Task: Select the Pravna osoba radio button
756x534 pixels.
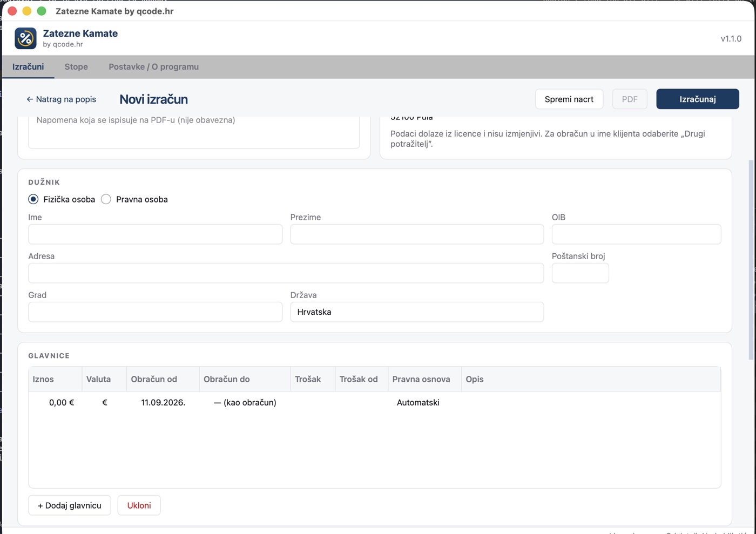Action: (x=106, y=199)
